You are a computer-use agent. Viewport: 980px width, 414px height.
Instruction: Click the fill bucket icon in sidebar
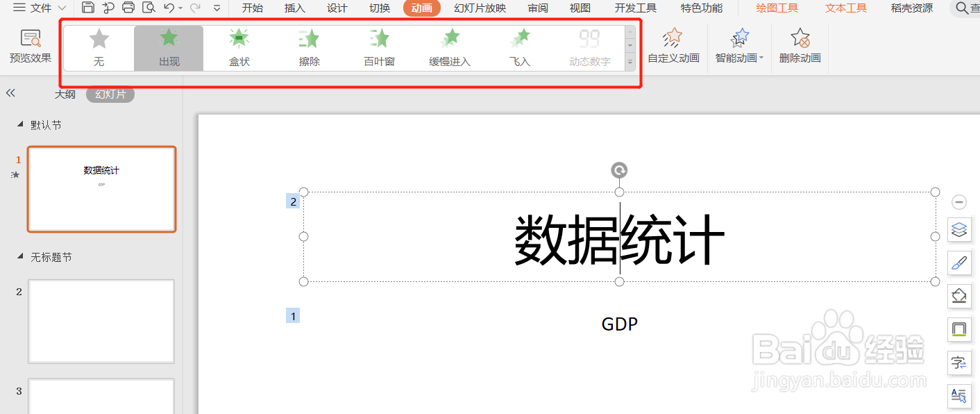959,296
